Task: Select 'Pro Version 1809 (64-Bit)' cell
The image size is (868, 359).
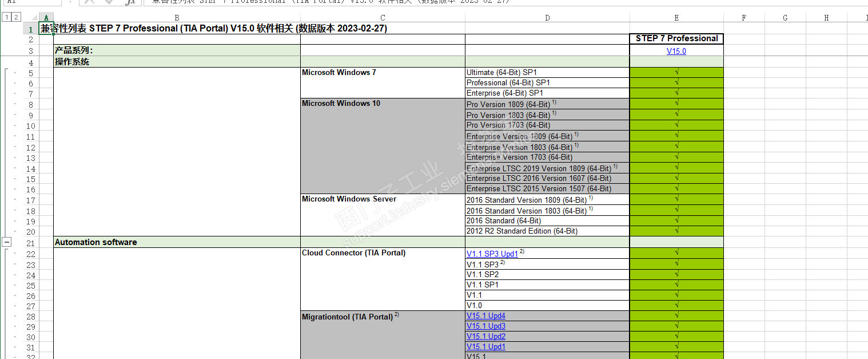Action: pyautogui.click(x=547, y=104)
